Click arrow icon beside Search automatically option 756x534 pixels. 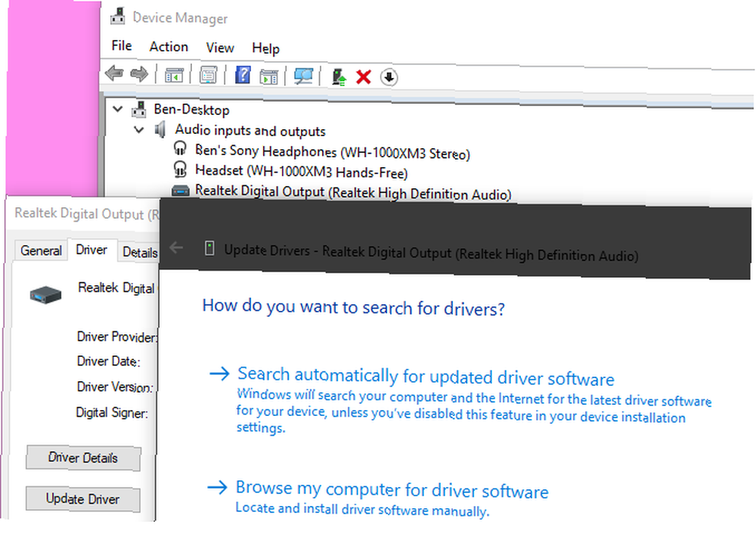219,373
